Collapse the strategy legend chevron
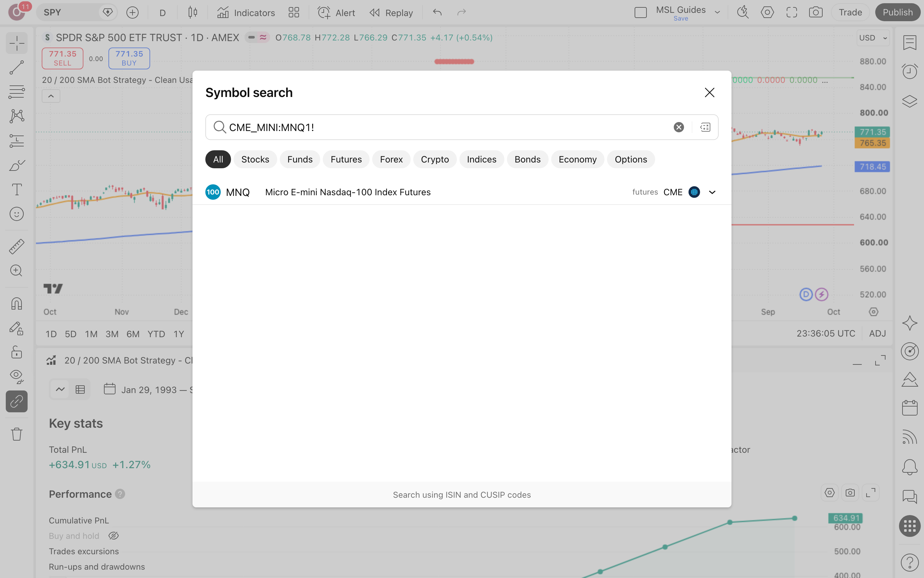The height and width of the screenshot is (578, 924). click(x=51, y=96)
